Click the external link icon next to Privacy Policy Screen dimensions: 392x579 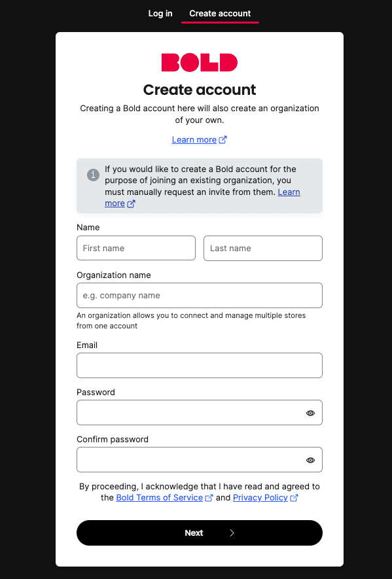click(x=294, y=497)
